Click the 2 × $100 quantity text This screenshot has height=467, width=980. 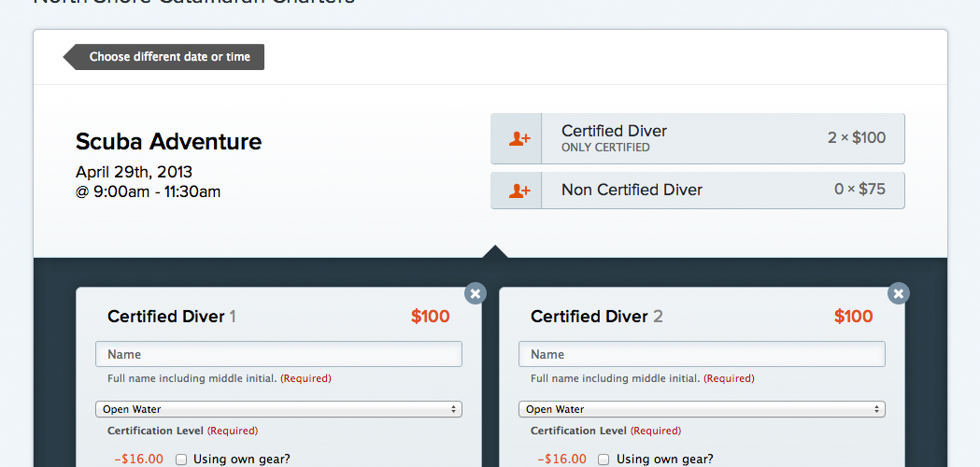click(857, 138)
